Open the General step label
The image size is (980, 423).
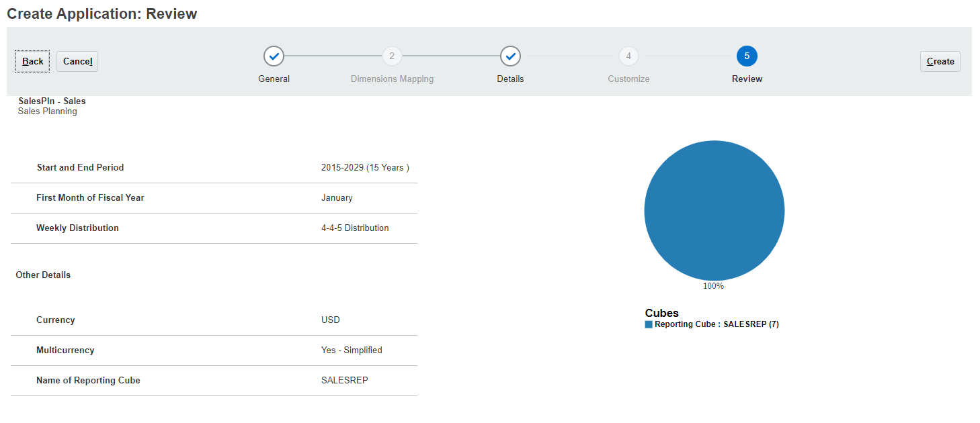[x=274, y=79]
